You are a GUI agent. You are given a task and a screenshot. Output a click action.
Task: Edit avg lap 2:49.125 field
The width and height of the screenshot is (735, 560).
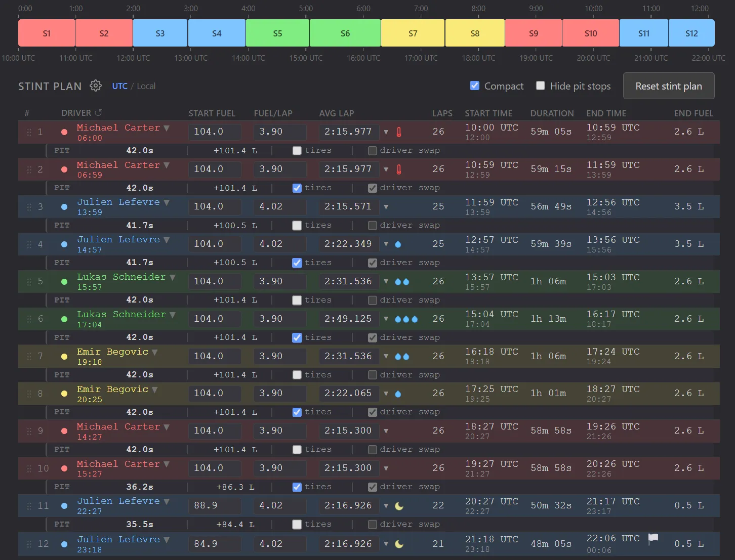(349, 319)
